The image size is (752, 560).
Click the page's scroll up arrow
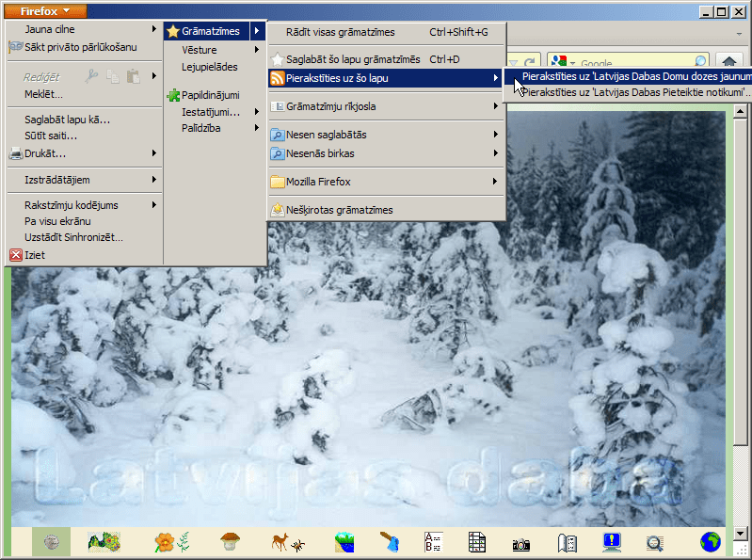click(x=740, y=112)
